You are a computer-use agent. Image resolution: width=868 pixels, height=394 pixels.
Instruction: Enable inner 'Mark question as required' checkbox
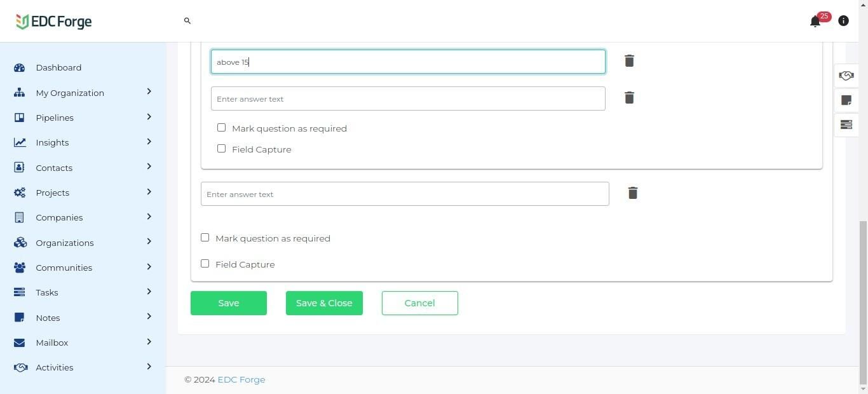point(221,128)
